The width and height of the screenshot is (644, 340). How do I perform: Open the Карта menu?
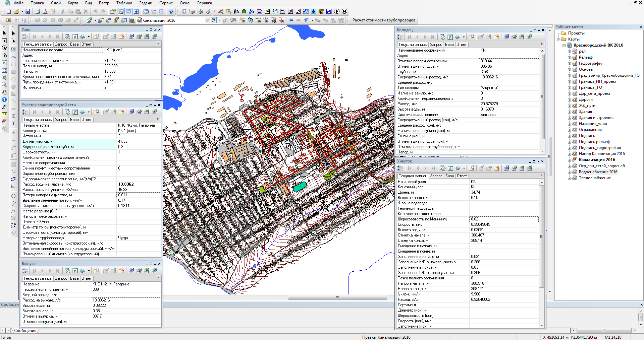pyautogui.click(x=72, y=3)
